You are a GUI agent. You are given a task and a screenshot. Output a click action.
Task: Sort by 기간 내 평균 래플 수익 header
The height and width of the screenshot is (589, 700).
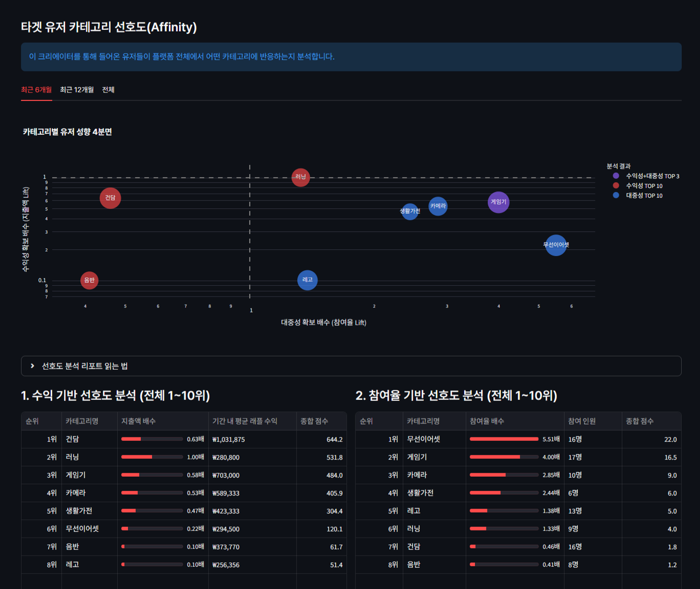click(245, 421)
